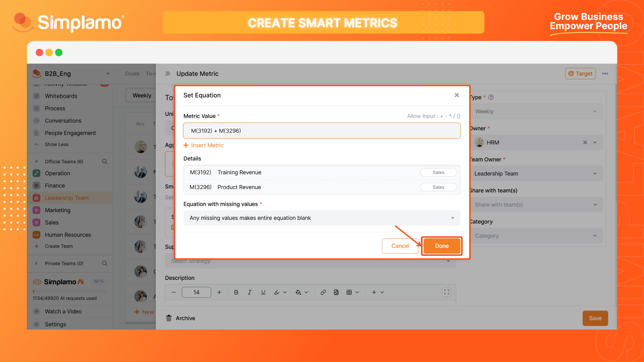The height and width of the screenshot is (362, 644).
Task: Select the Weekly tab
Action: [x=142, y=96]
